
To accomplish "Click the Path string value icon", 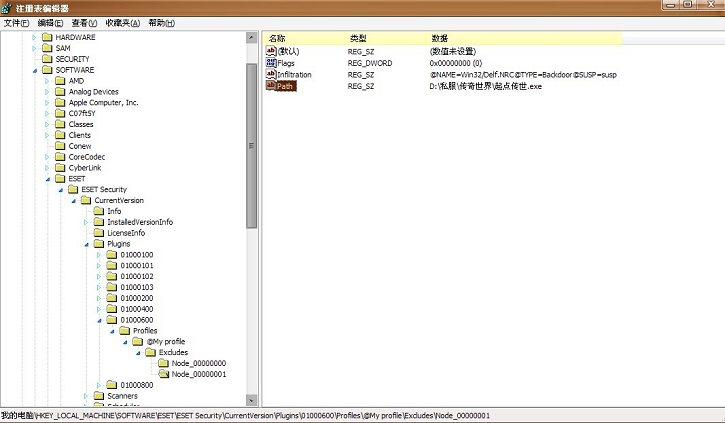I will [271, 86].
